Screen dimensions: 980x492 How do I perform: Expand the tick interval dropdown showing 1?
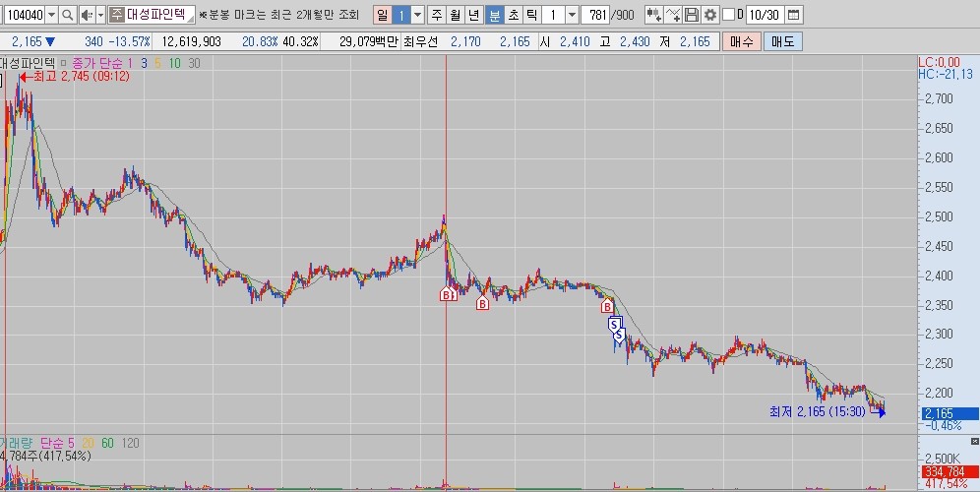coord(574,15)
